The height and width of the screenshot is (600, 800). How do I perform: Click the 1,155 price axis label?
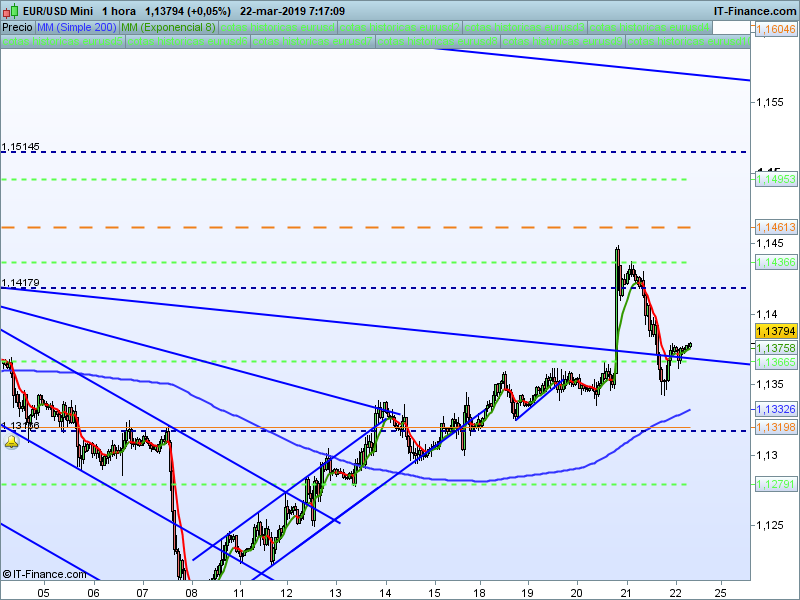pyautogui.click(x=770, y=102)
